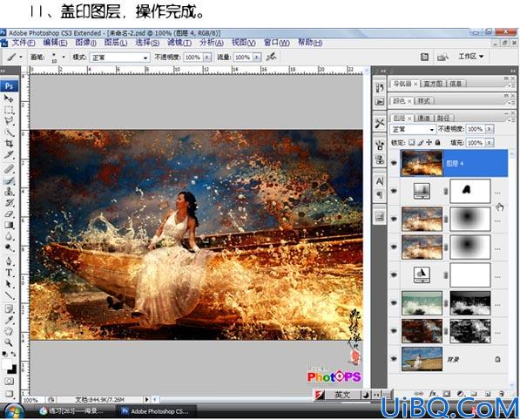The width and height of the screenshot is (520, 420).
Task: Select the Horizontal Type tool
Action: pos(9,273)
